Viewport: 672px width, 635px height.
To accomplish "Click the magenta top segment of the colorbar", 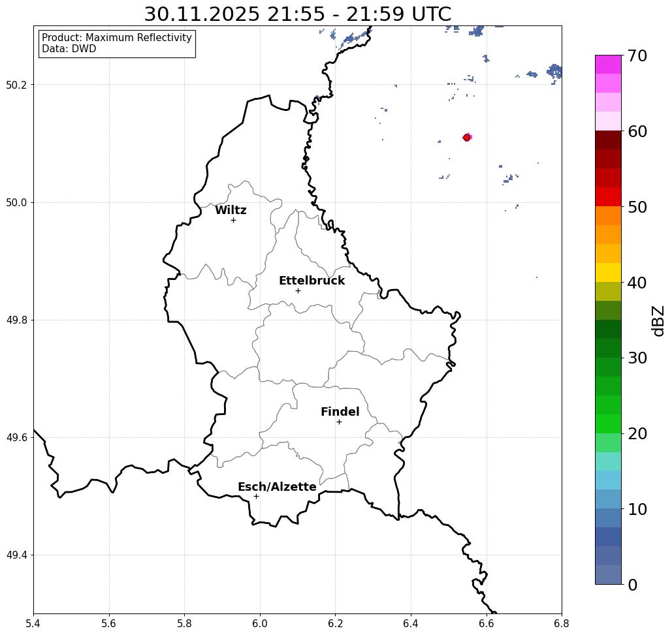I will coord(608,65).
